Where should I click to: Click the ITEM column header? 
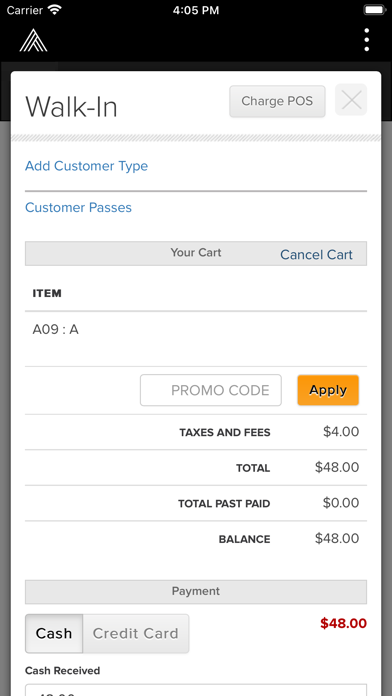pyautogui.click(x=47, y=293)
